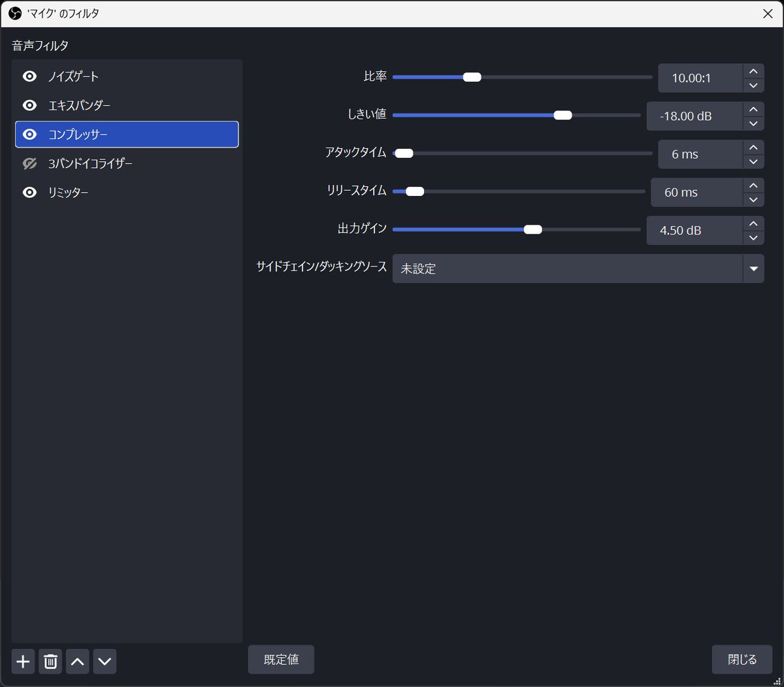Decrease 出力ゲイン with down arrow

pos(753,238)
